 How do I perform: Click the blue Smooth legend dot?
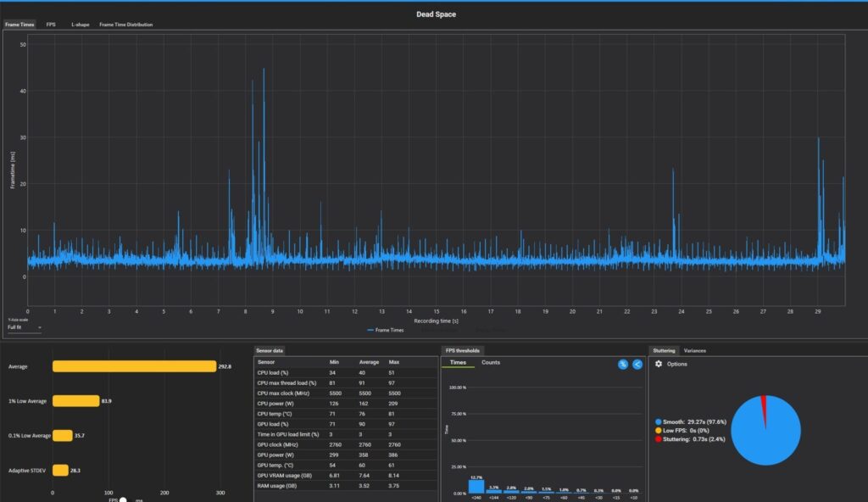(658, 421)
